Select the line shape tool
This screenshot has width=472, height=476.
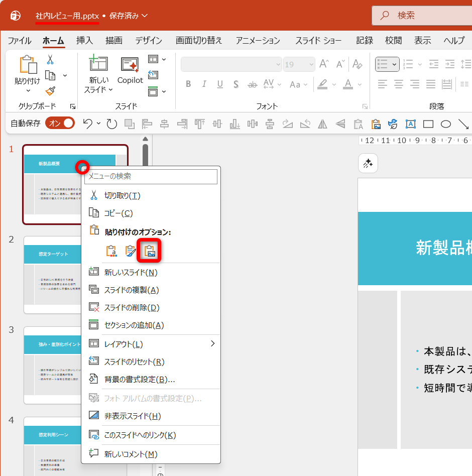coord(463,124)
